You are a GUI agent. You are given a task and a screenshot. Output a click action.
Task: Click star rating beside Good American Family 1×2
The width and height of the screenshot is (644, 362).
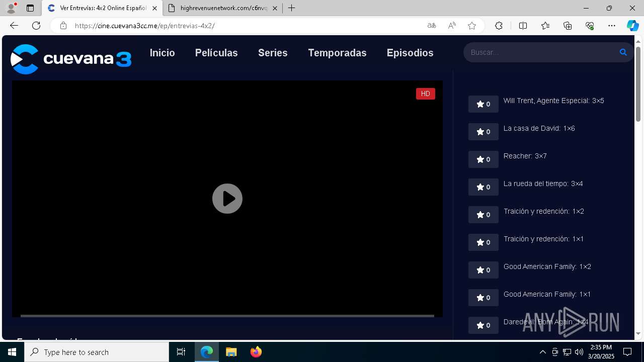point(484,270)
